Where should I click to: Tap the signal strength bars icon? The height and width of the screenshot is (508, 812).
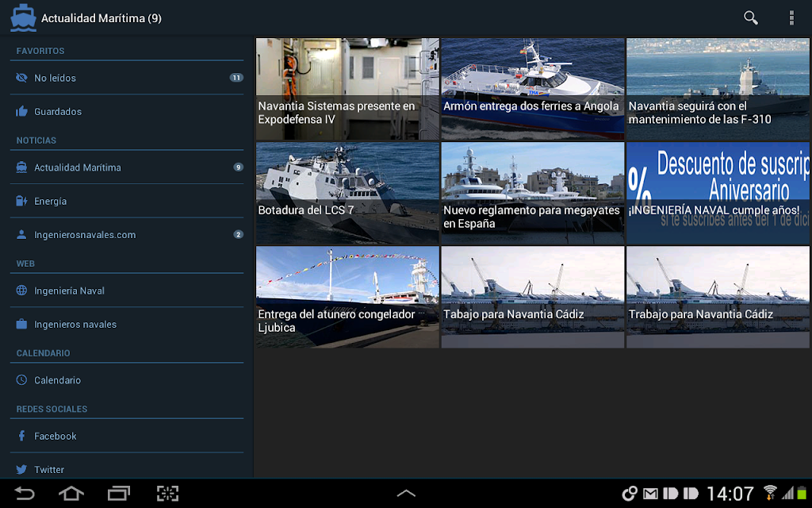(787, 493)
